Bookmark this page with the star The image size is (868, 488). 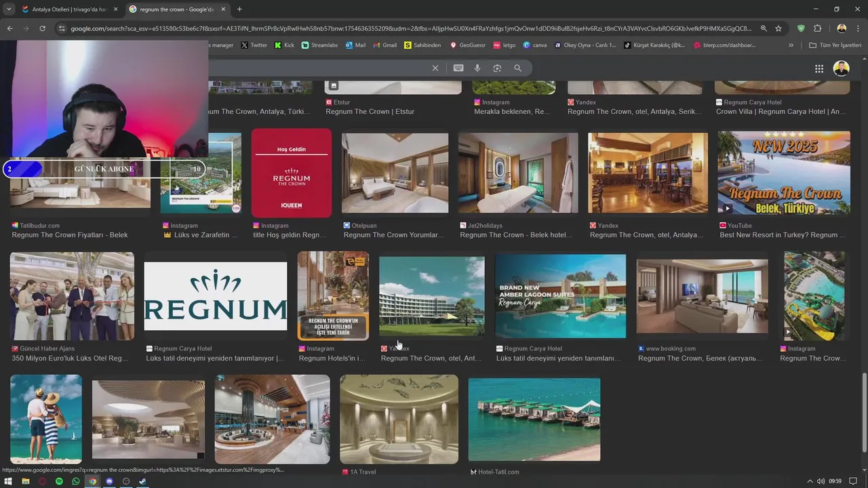click(x=778, y=28)
